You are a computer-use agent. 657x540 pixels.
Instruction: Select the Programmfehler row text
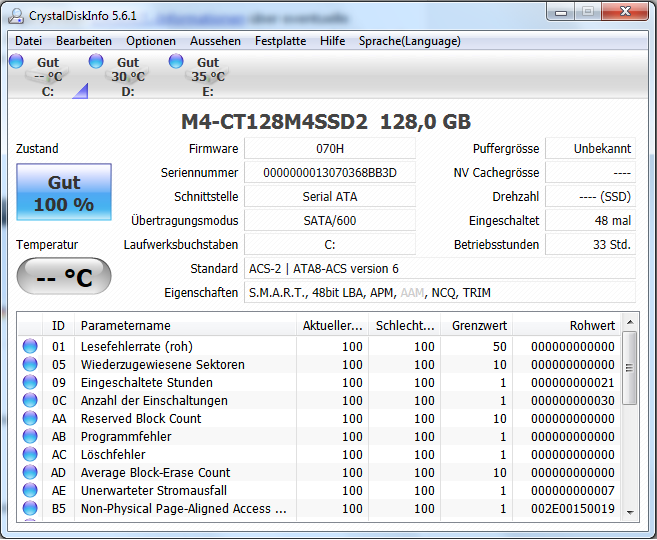pyautogui.click(x=126, y=437)
